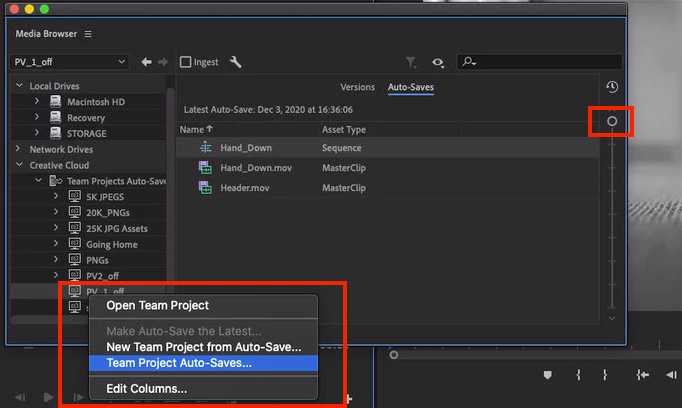Image resolution: width=682 pixels, height=408 pixels.
Task: Select the Going Home project
Action: pos(112,244)
